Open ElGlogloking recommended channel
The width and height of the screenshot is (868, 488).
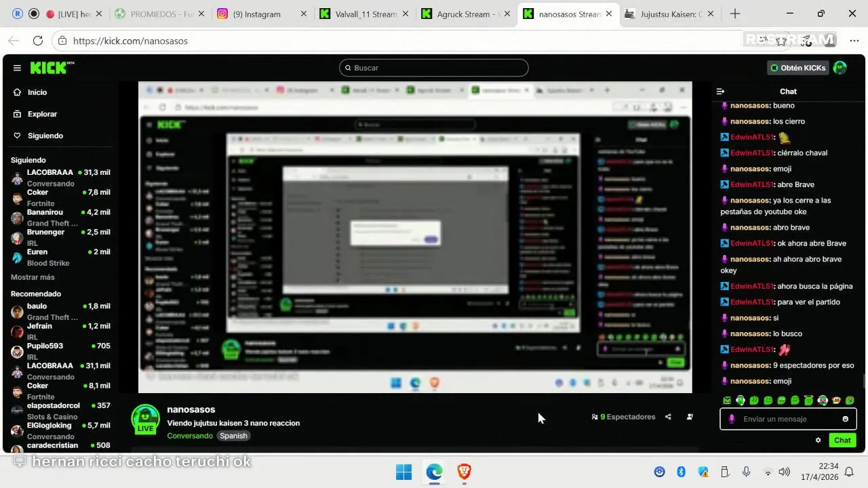click(60, 430)
